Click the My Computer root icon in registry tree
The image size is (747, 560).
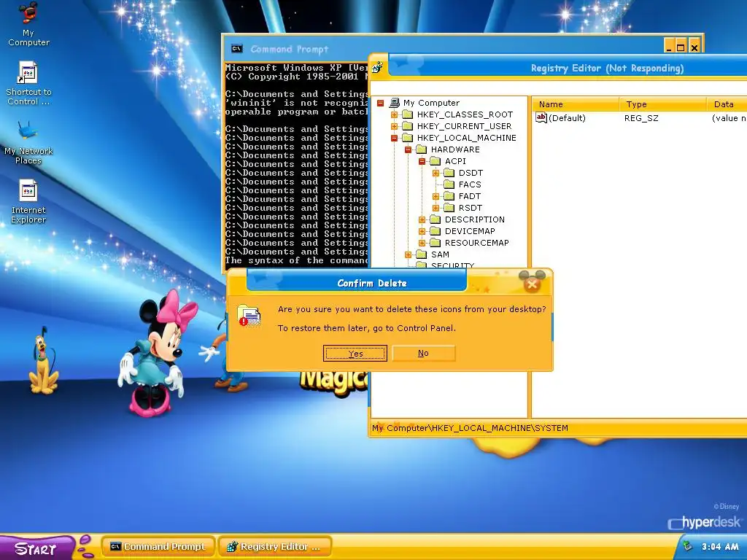(x=394, y=102)
